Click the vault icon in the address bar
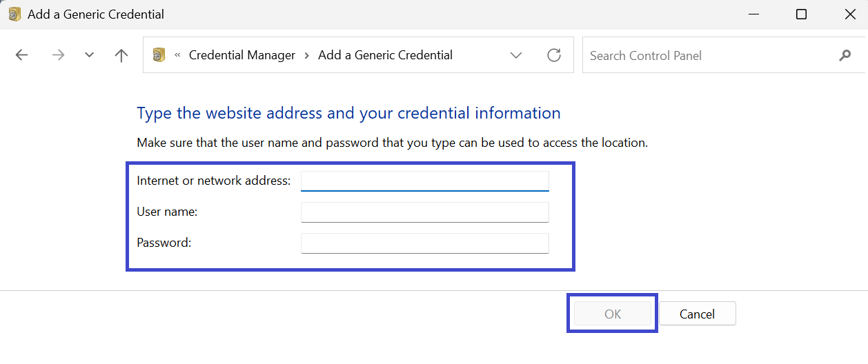 tap(159, 55)
